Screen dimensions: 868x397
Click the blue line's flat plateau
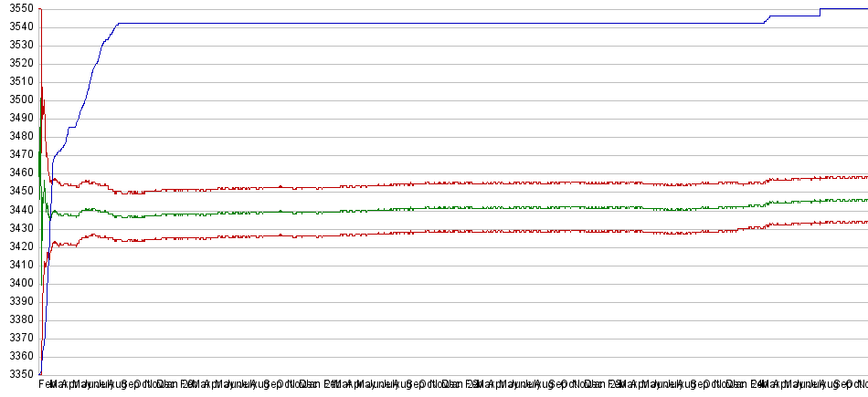[x=439, y=23]
